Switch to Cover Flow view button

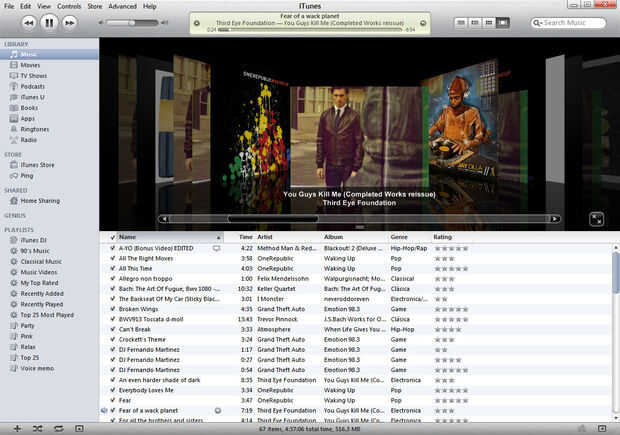[503, 23]
